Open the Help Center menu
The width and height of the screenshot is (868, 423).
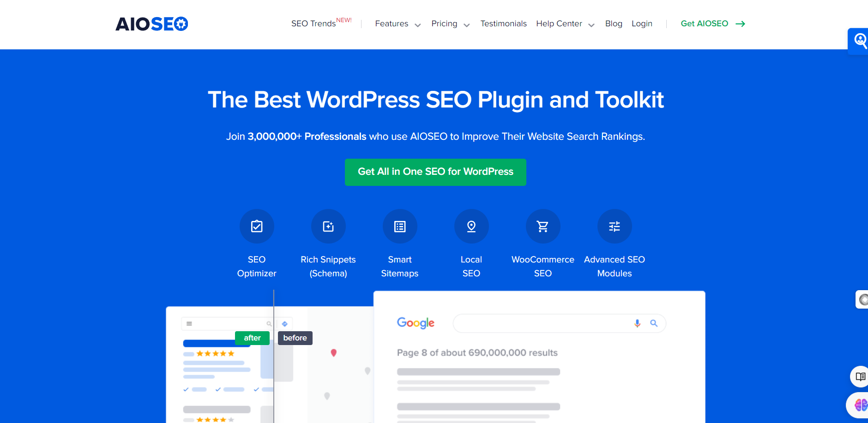tap(559, 24)
